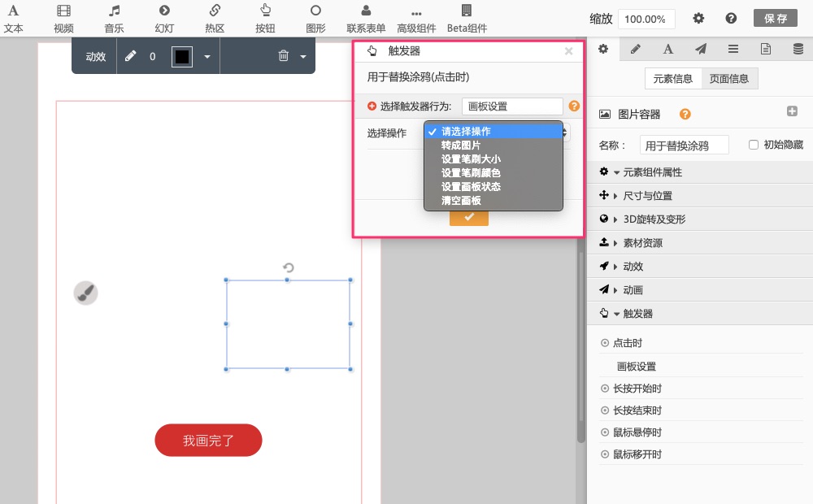Add a music element from the toolbar
Screen dimensions: 813x504
pos(114,18)
